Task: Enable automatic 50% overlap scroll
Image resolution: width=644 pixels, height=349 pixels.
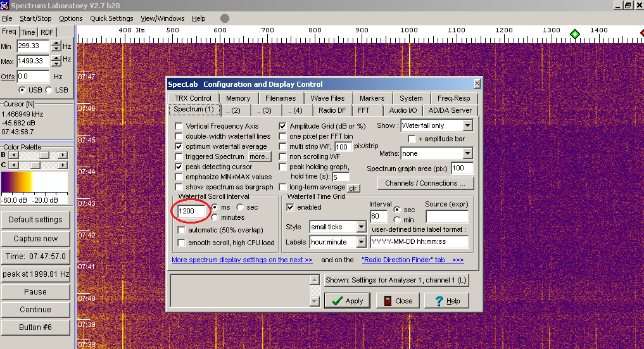Action: click(182, 230)
